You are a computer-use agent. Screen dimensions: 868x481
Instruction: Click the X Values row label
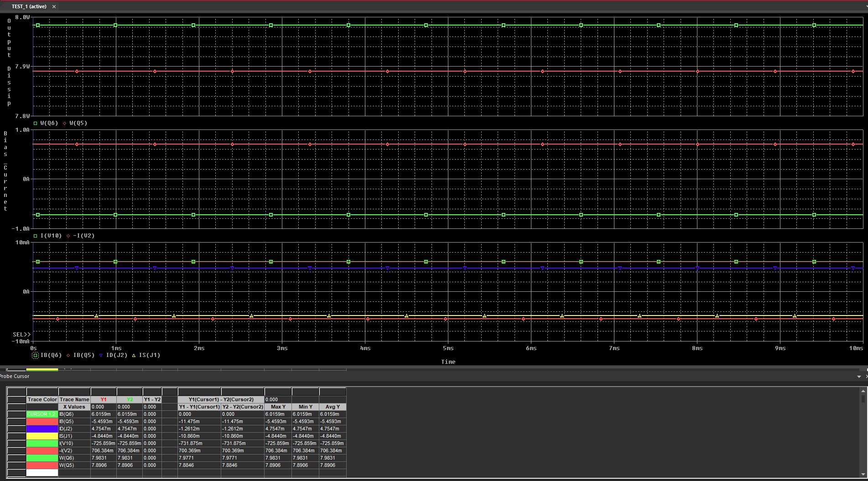click(74, 407)
